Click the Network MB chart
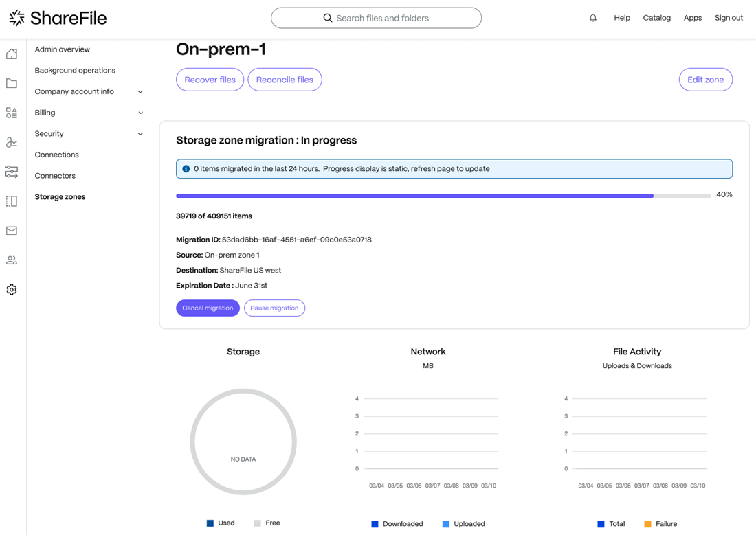Image resolution: width=756 pixels, height=535 pixels. pos(427,441)
